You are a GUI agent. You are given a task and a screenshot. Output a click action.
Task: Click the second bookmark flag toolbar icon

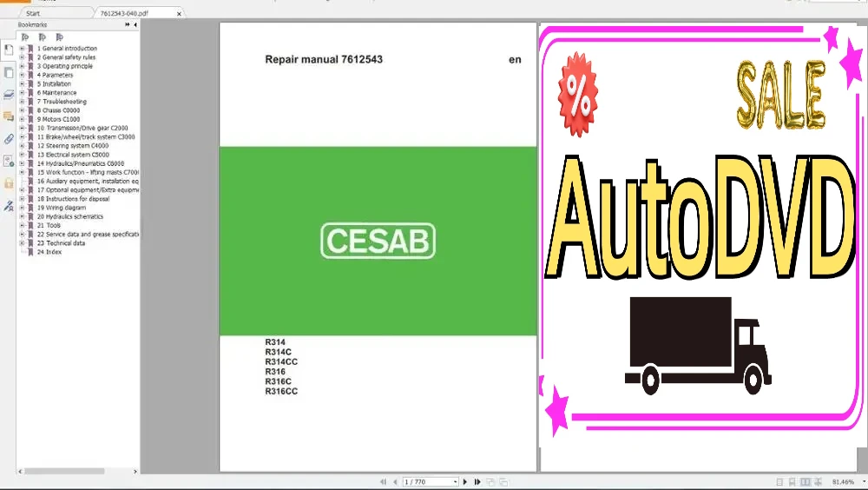click(42, 37)
